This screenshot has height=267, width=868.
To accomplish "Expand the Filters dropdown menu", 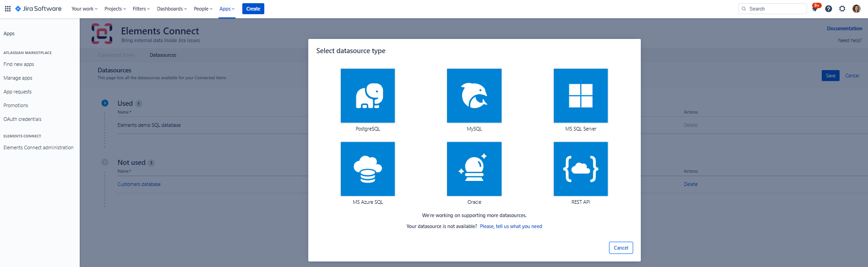I will point(141,9).
